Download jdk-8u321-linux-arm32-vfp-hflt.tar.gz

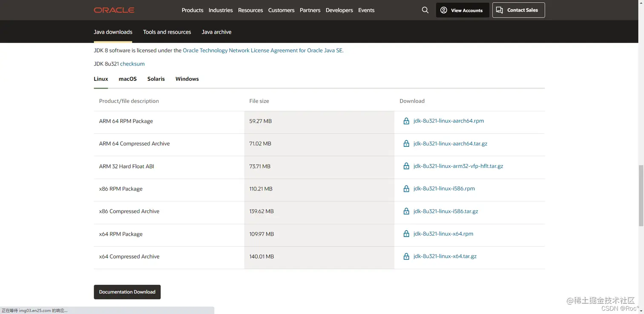click(458, 166)
